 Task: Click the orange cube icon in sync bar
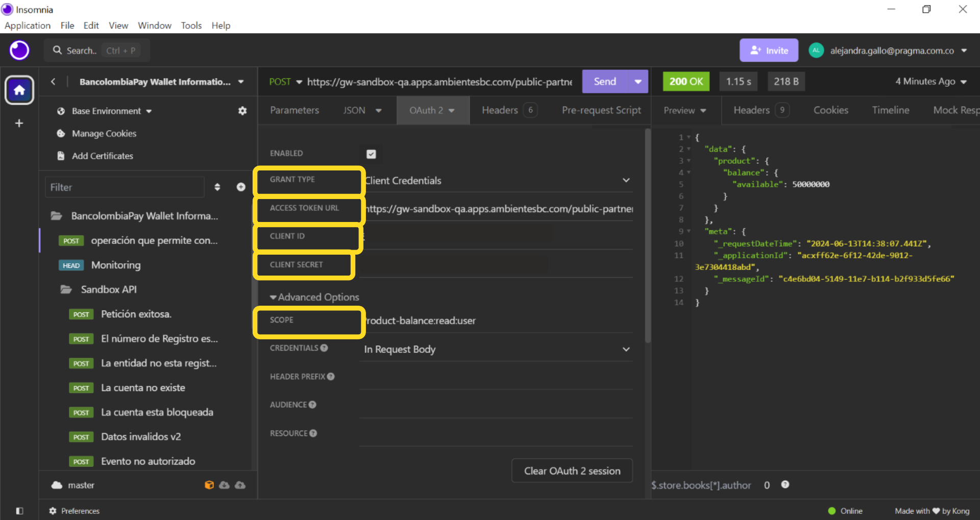point(209,485)
